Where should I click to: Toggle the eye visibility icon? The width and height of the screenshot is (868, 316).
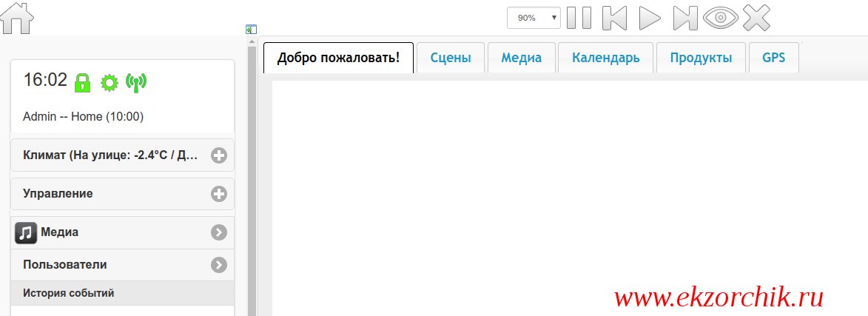(x=721, y=18)
